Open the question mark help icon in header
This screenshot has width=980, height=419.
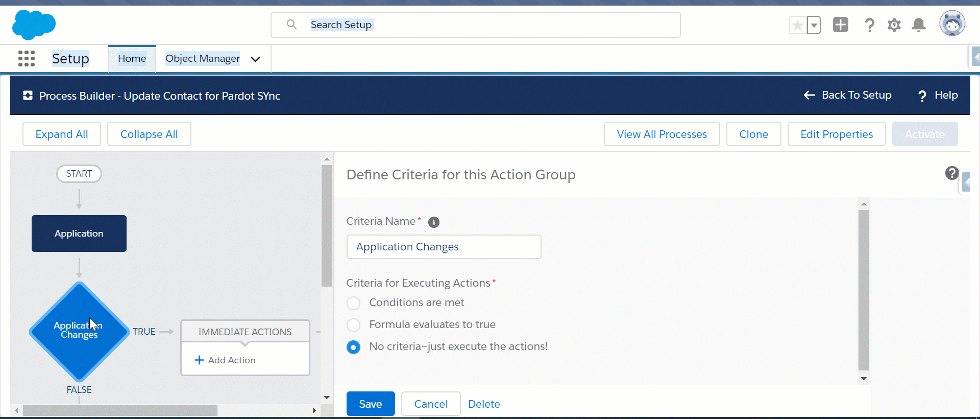coord(869,25)
